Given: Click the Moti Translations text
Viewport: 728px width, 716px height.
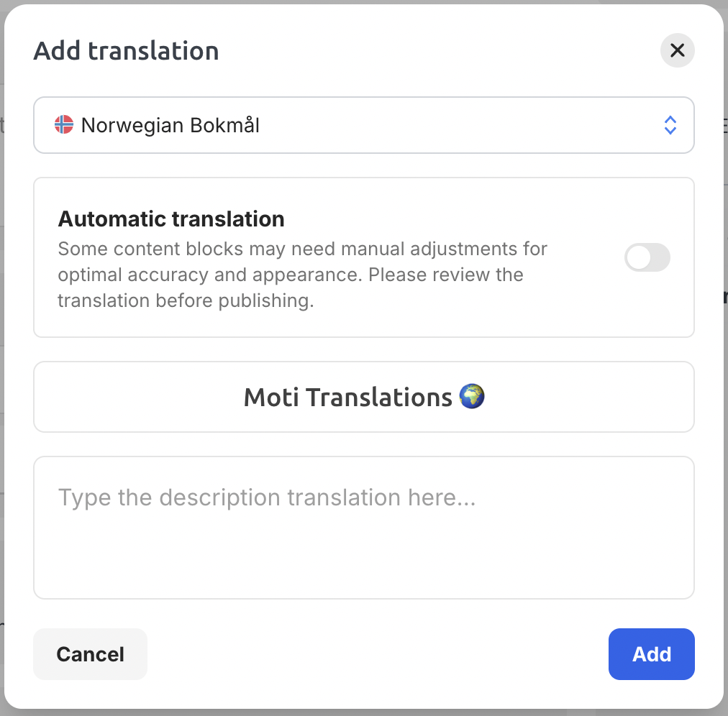Looking at the screenshot, I should (347, 398).
